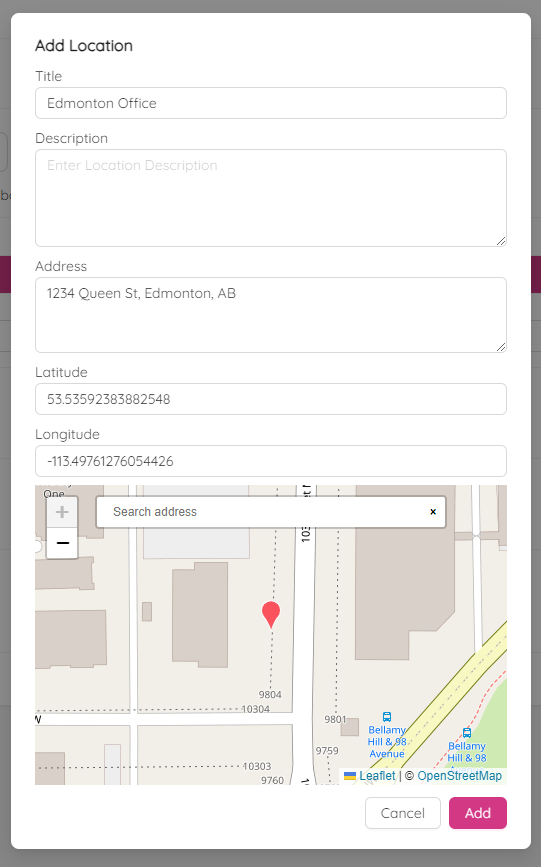
Task: Clear the Search address box
Action: 433,512
